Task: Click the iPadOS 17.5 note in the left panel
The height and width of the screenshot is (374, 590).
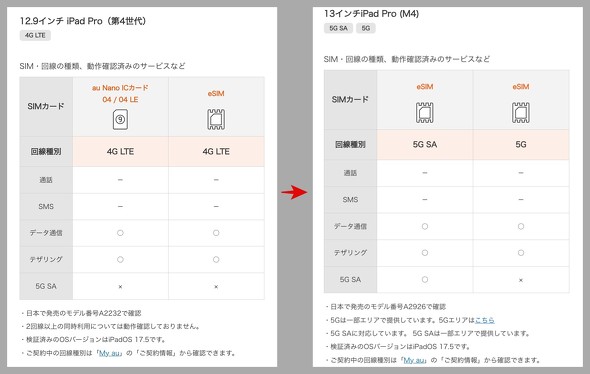Action: (x=94, y=340)
